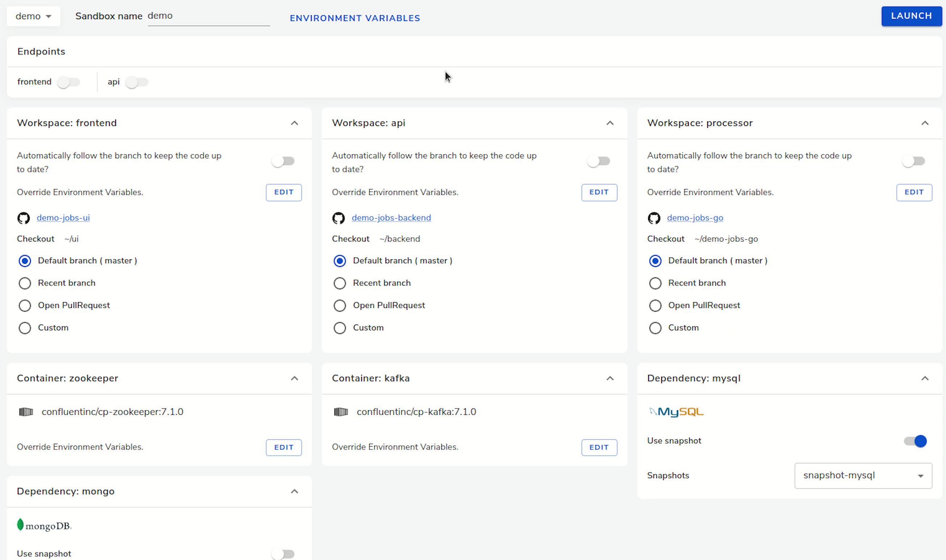This screenshot has width=946, height=560.
Task: Open the snapshot-mysql dropdown
Action: coord(863,476)
